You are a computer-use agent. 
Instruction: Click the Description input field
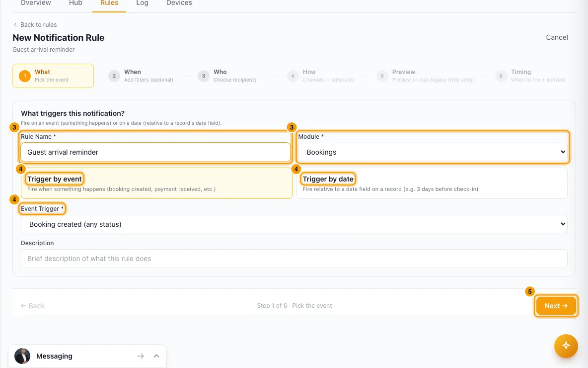[294, 259]
